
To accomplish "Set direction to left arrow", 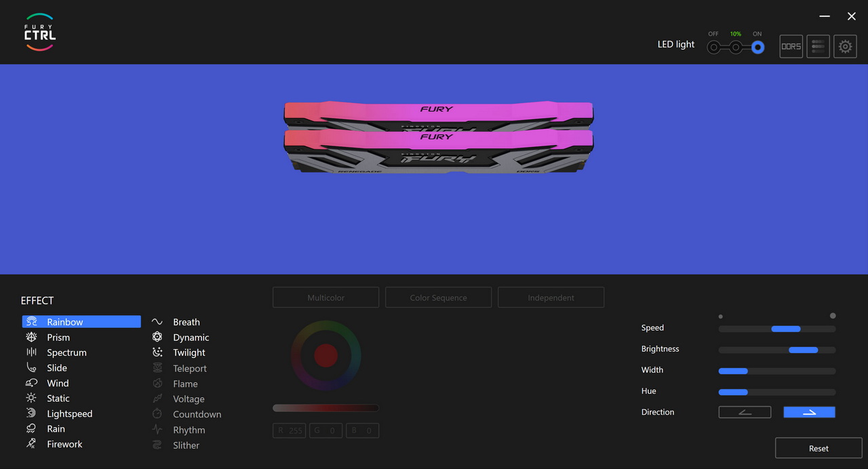I will point(745,412).
